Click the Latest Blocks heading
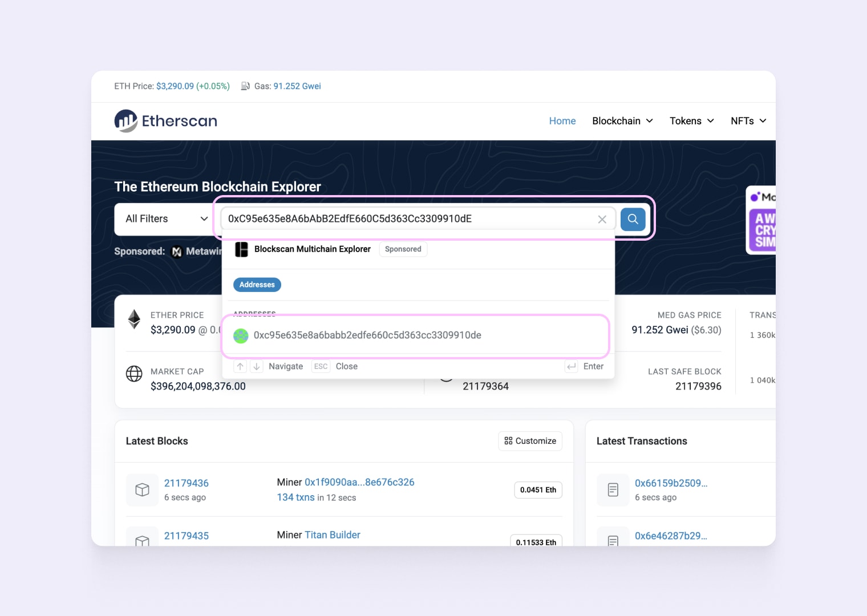 [x=157, y=441]
